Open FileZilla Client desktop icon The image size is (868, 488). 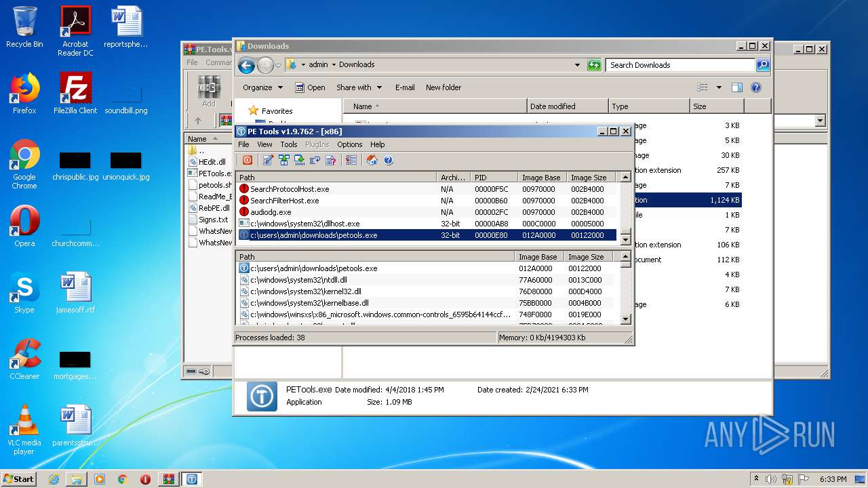coord(75,94)
